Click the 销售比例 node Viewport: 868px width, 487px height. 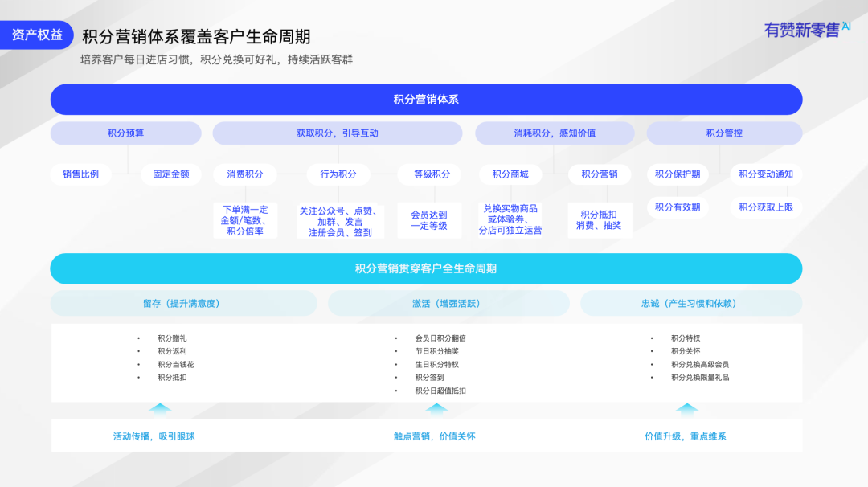coord(81,174)
